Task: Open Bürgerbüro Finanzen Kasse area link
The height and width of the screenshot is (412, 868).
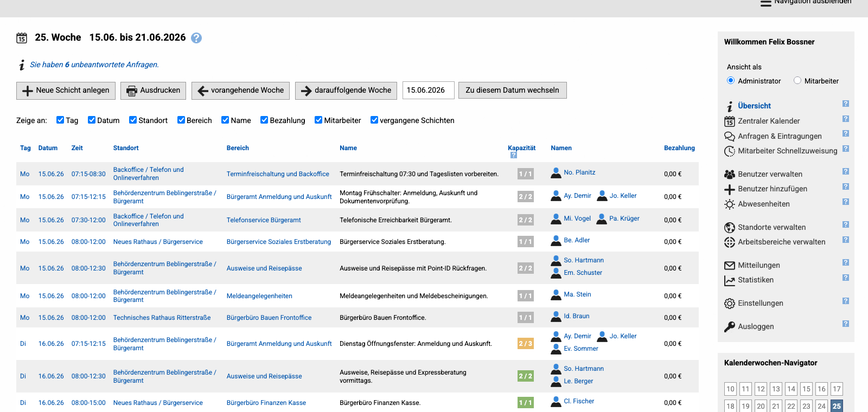Action: click(266, 403)
